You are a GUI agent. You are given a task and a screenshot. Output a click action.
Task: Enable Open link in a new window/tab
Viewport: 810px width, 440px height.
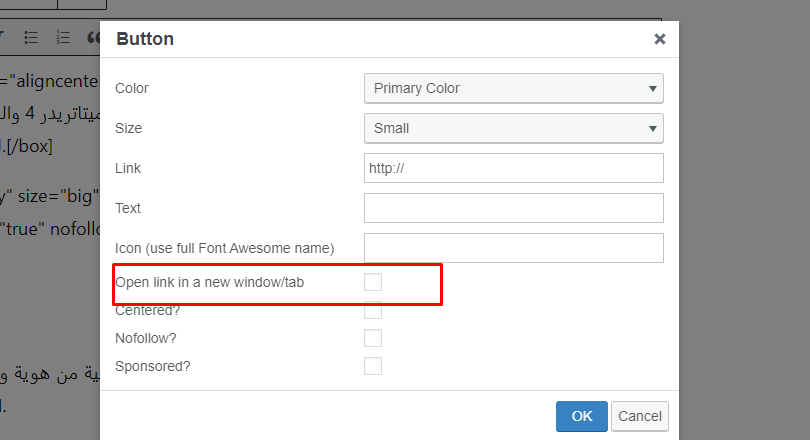click(x=373, y=282)
